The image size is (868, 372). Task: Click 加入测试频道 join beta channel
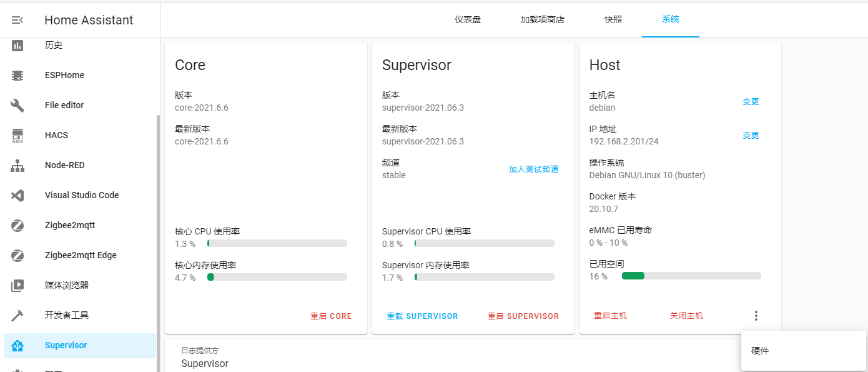click(534, 169)
